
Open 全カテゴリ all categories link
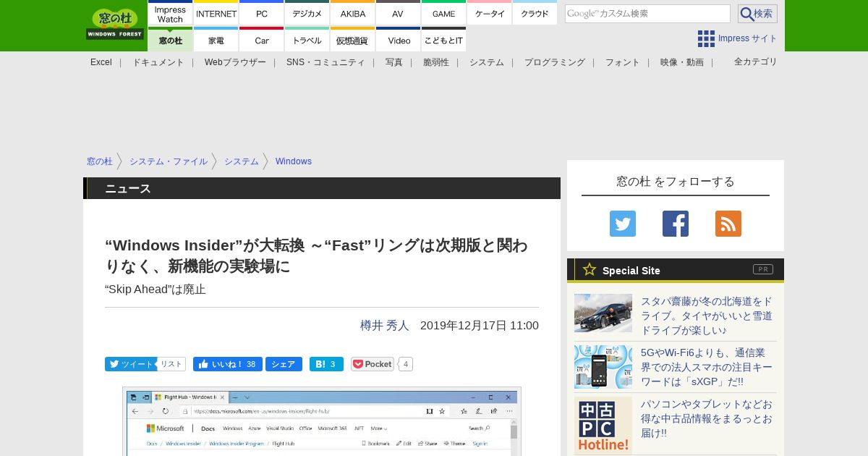coord(756,62)
